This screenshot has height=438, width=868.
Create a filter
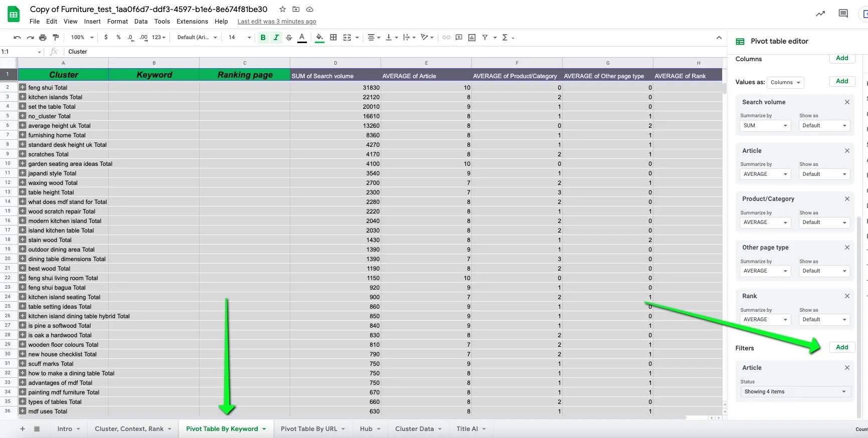coord(485,38)
